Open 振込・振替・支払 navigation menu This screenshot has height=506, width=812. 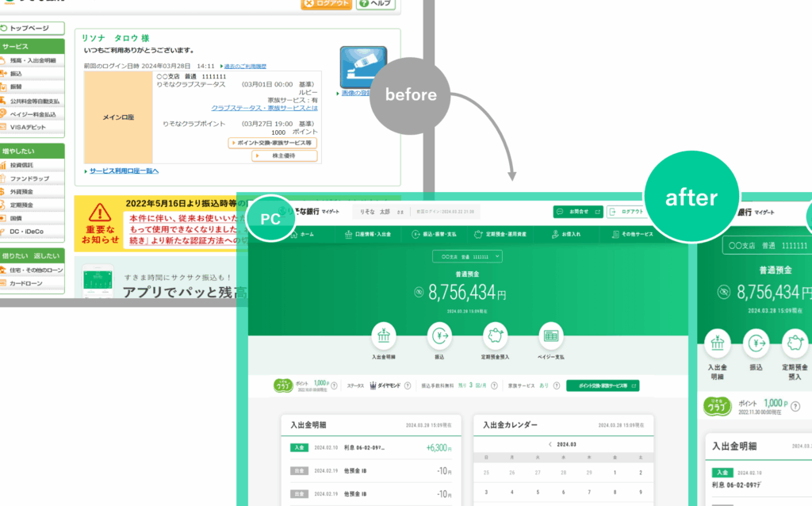[x=434, y=234]
